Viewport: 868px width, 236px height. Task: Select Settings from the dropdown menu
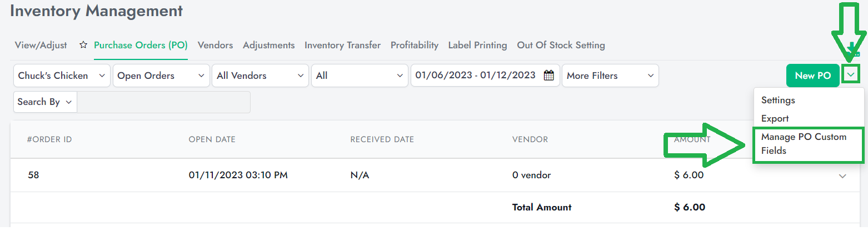point(778,101)
